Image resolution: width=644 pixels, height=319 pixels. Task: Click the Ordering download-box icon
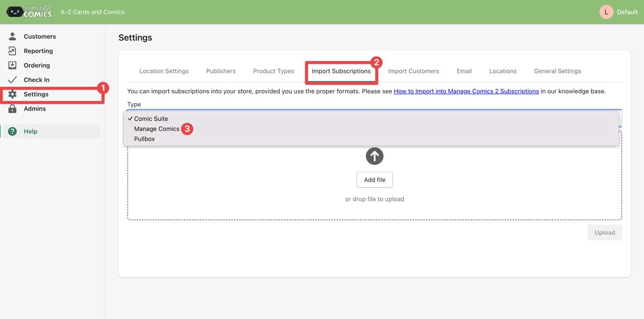pyautogui.click(x=12, y=65)
